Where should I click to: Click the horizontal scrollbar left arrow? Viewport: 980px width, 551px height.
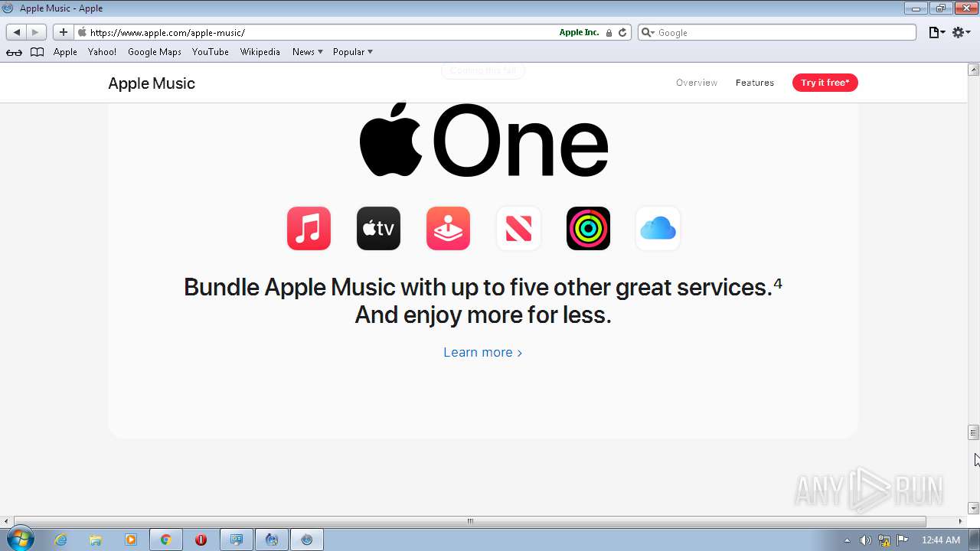[x=7, y=521]
